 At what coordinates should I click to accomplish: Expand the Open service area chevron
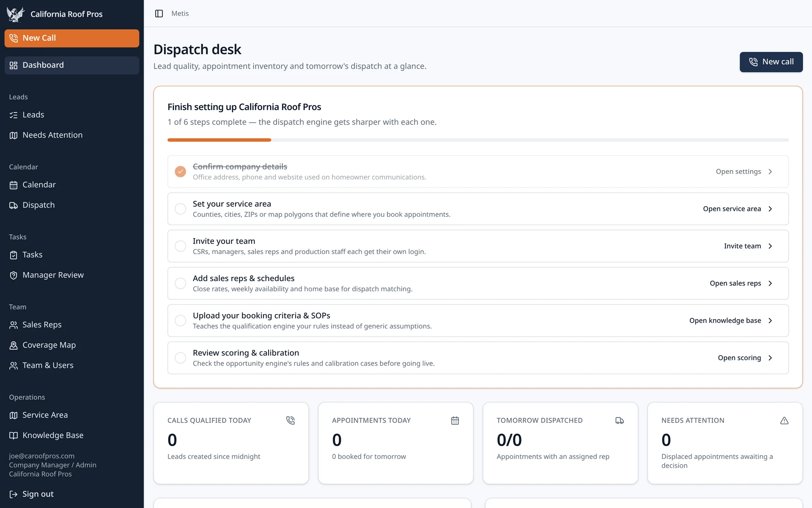tap(770, 209)
